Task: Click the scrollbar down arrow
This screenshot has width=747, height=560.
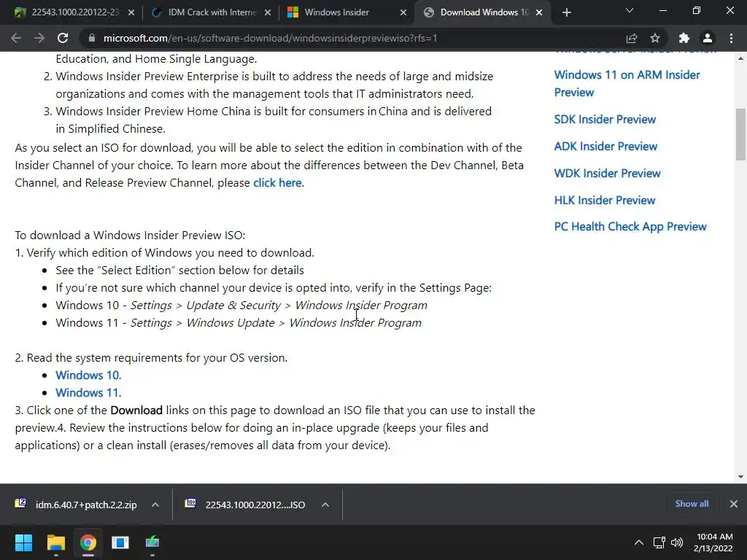Action: tap(740, 476)
